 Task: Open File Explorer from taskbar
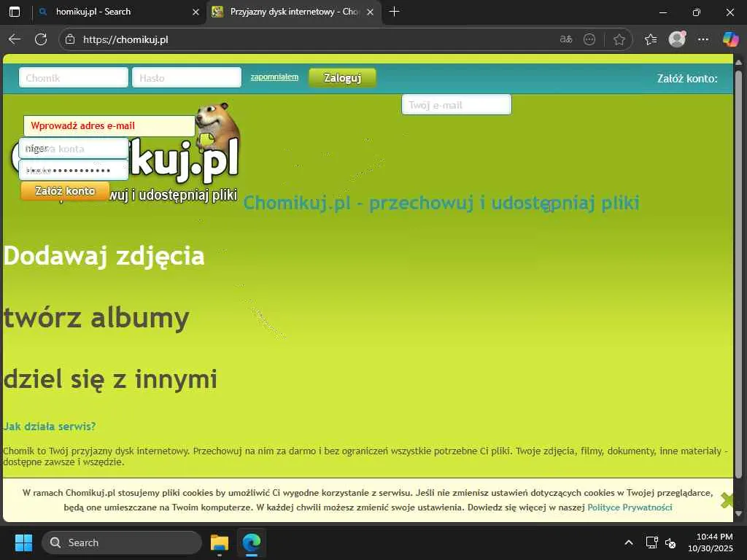click(220, 542)
